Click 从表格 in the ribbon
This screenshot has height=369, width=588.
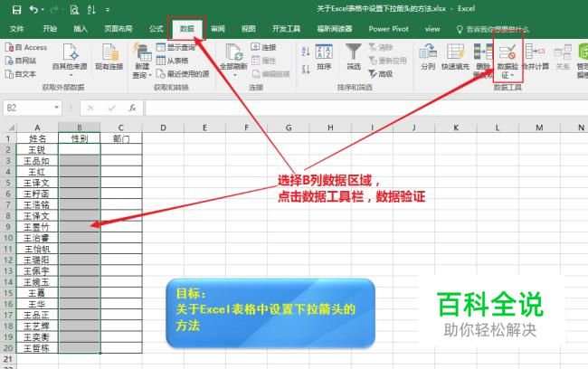pyautogui.click(x=172, y=61)
